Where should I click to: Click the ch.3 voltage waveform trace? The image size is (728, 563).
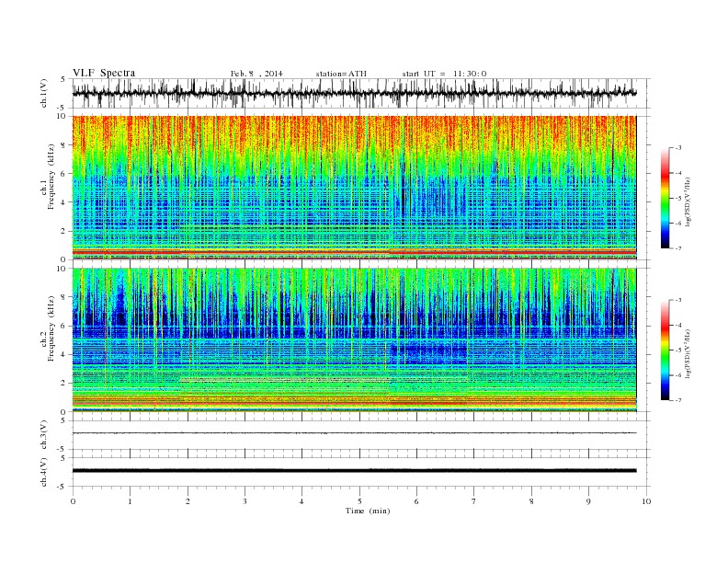(x=354, y=433)
